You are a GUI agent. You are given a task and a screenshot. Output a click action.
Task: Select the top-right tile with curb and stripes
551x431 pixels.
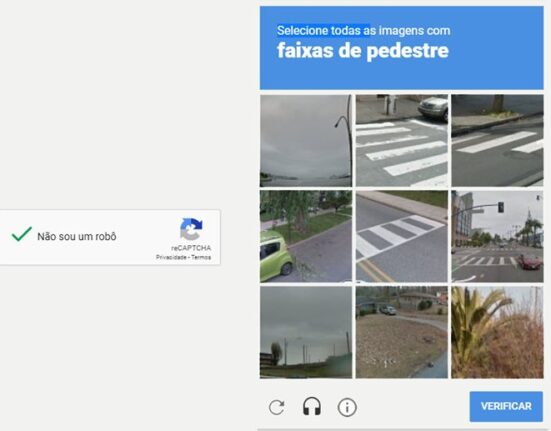(x=497, y=141)
